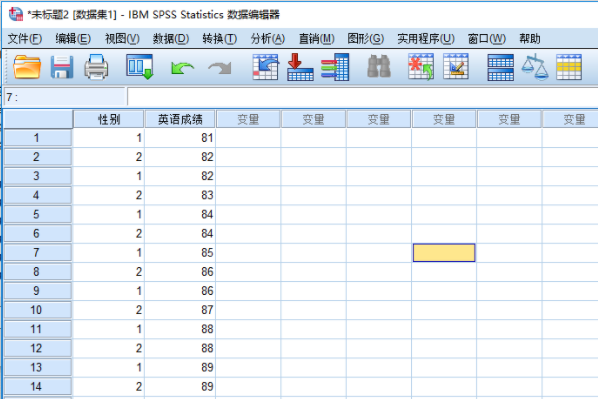Image resolution: width=598 pixels, height=399 pixels.
Task: Click the SPSS application icon in title bar
Action: pos(16,14)
